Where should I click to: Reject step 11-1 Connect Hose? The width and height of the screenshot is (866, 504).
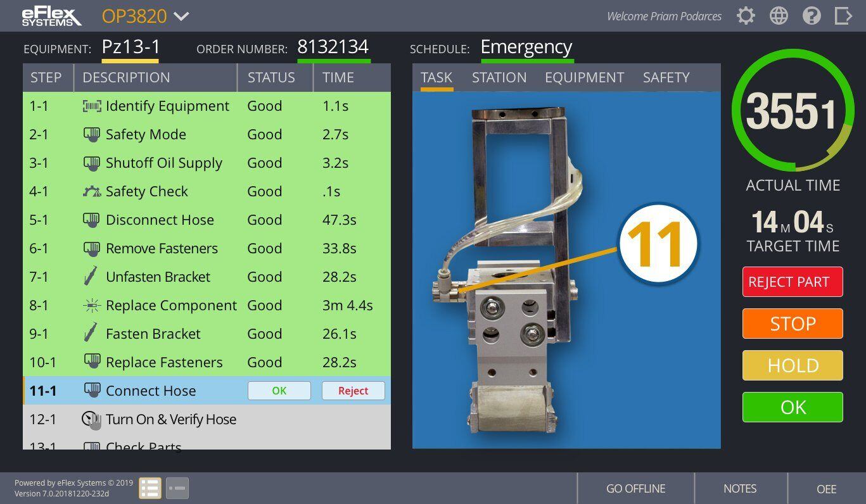(353, 391)
